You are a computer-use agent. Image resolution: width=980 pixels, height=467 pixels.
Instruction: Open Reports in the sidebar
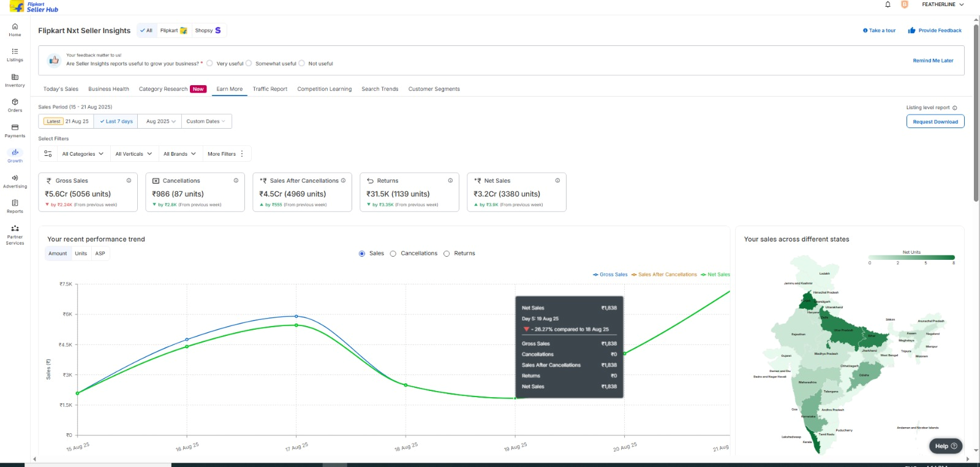[15, 207]
